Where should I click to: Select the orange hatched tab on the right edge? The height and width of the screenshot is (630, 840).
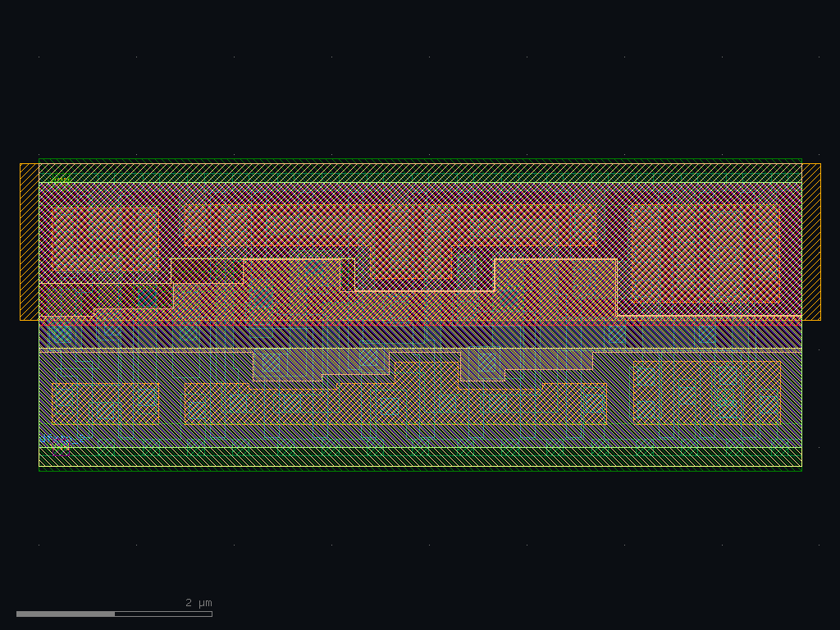point(811,242)
